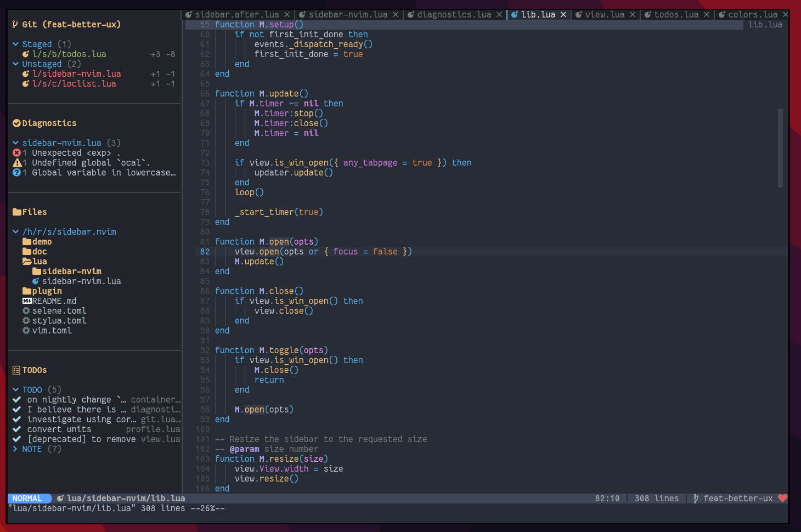This screenshot has height=532, width=801.
Task: Click the demo folder icon
Action: click(27, 242)
